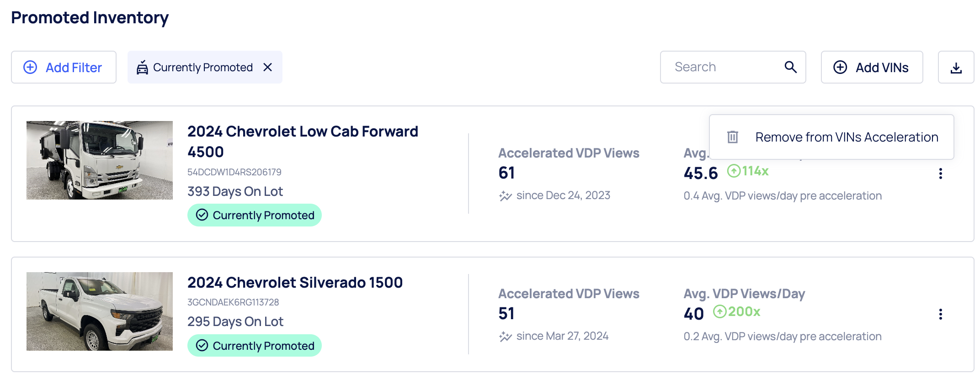980x379 pixels.
Task: Open the Add Filter options
Action: (x=64, y=67)
